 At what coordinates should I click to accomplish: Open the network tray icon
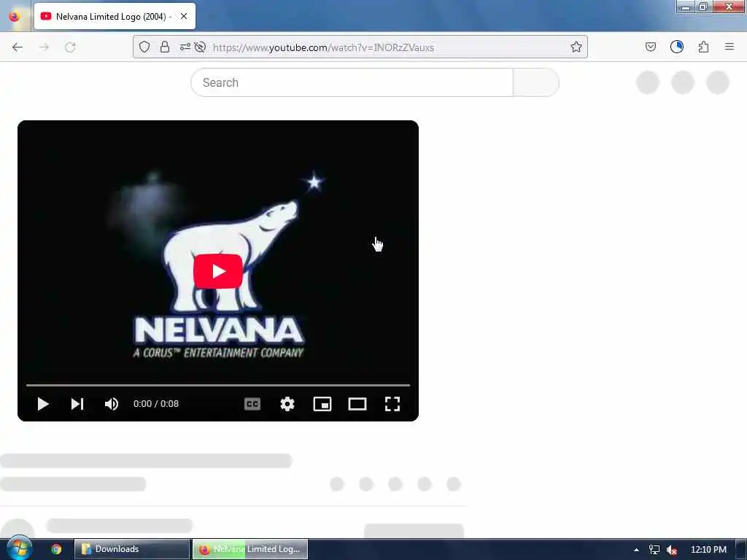[x=654, y=550]
